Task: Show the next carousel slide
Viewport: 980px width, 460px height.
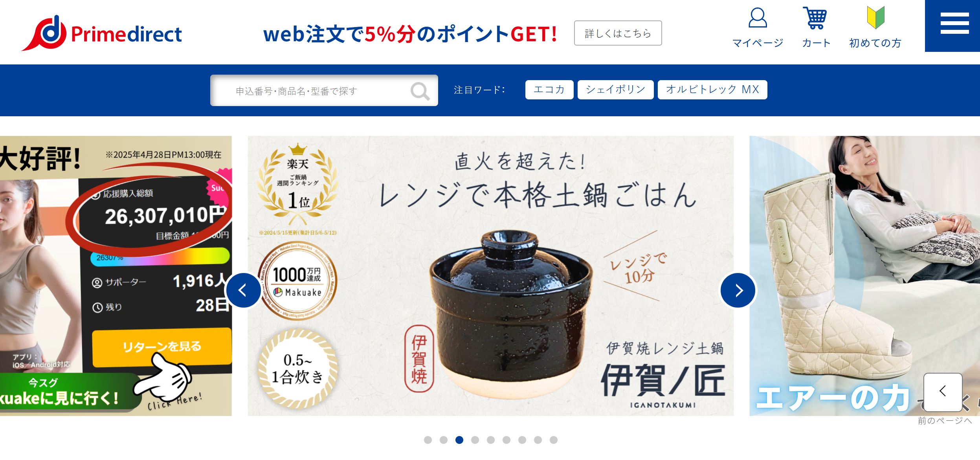Action: pos(738,290)
